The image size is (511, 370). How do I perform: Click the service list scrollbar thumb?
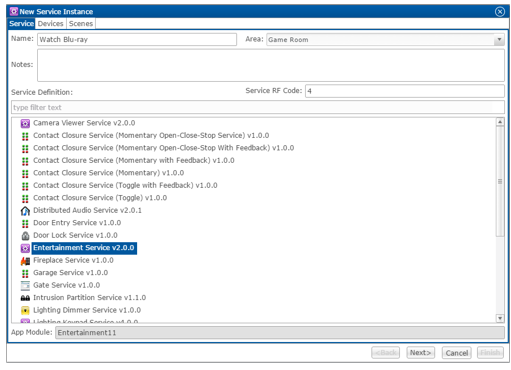500,182
